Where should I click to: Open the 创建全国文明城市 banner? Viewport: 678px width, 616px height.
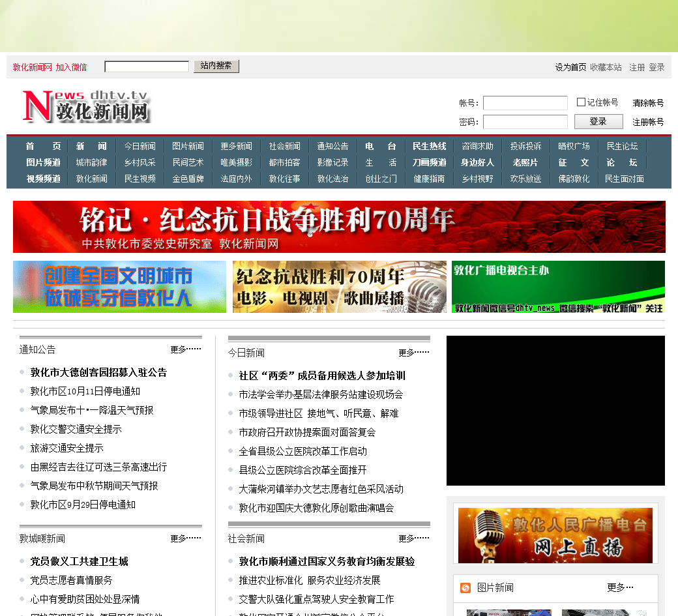click(x=119, y=287)
